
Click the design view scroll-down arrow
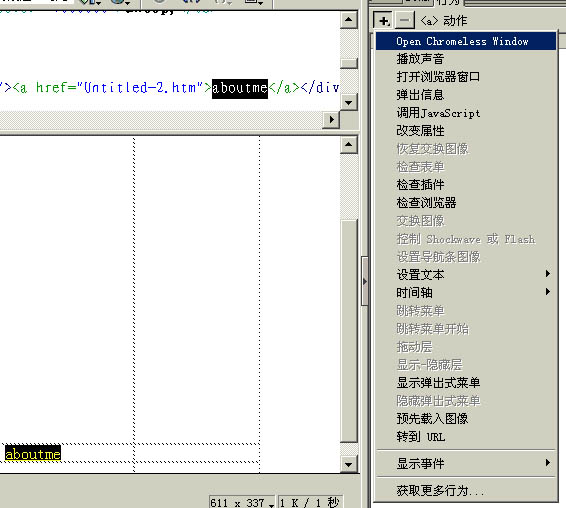[x=349, y=464]
